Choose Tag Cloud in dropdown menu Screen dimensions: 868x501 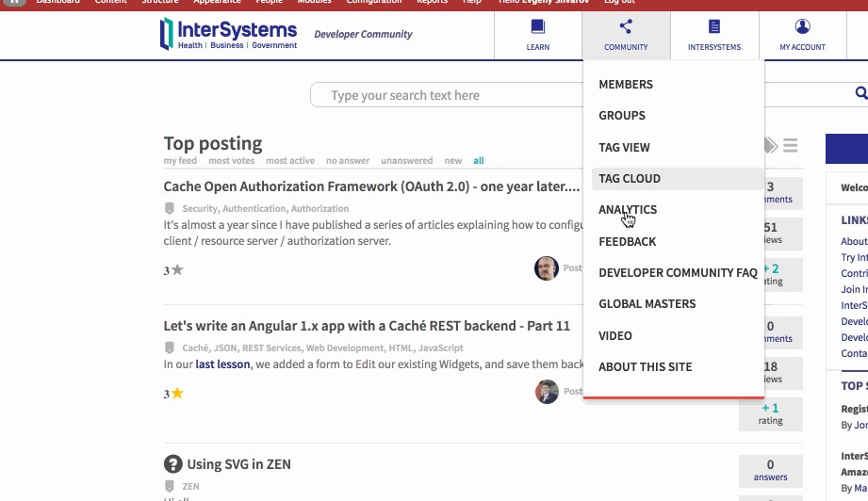[x=630, y=179]
